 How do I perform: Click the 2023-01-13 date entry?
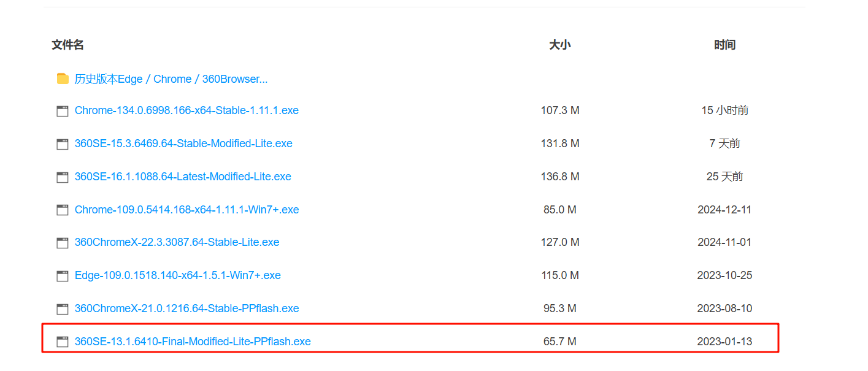(x=724, y=342)
